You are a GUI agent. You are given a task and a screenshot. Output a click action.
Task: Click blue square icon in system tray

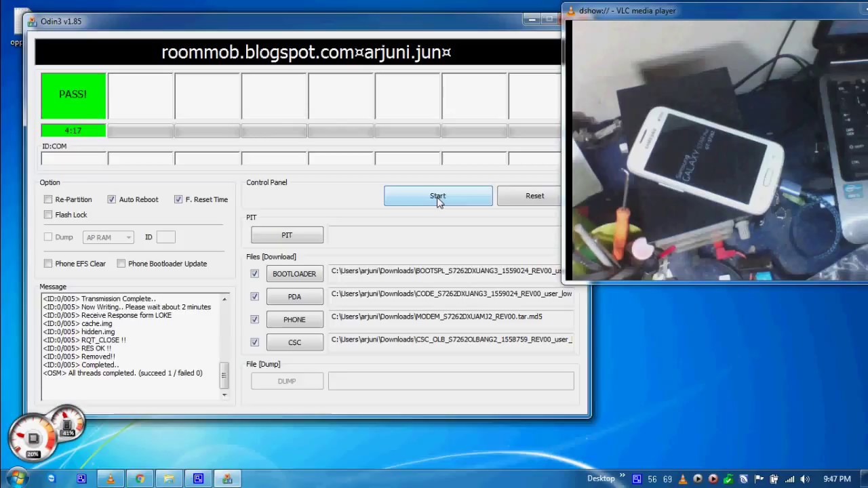coord(637,479)
